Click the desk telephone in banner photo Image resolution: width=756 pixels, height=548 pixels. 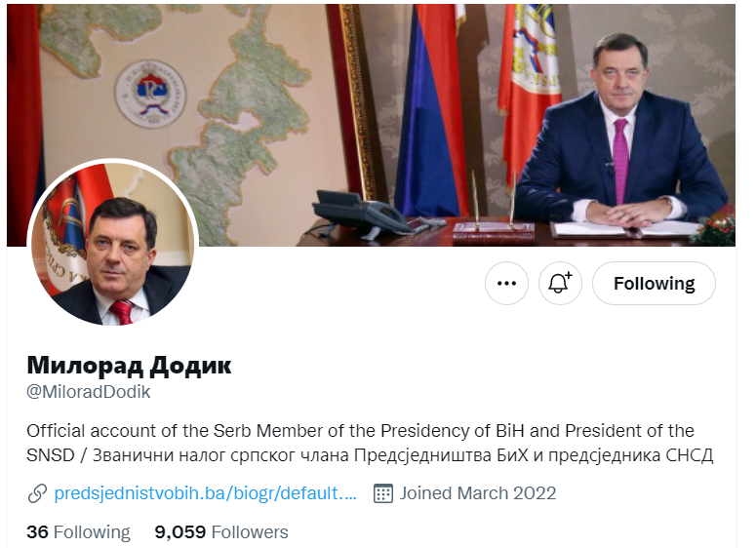tap(362, 215)
